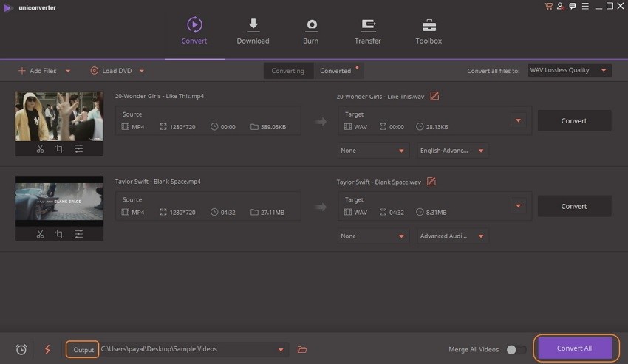Go to the Transfer tab

point(368,31)
